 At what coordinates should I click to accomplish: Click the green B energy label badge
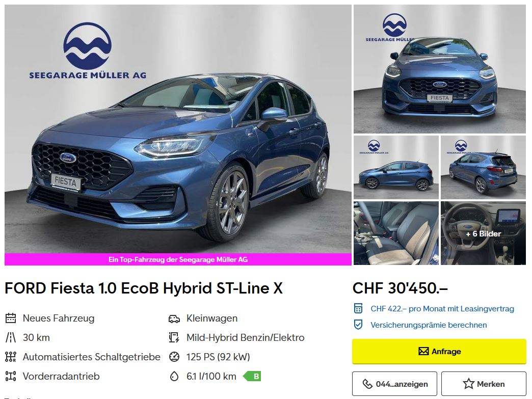(x=252, y=376)
